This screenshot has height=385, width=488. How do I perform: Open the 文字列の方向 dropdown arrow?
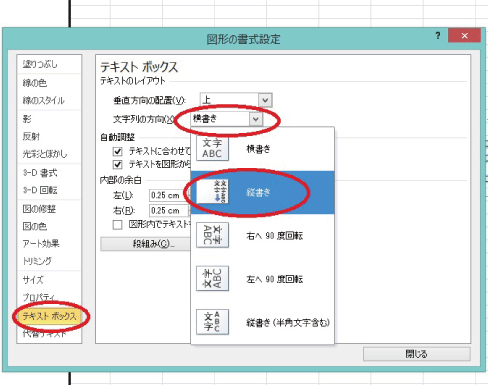[256, 119]
